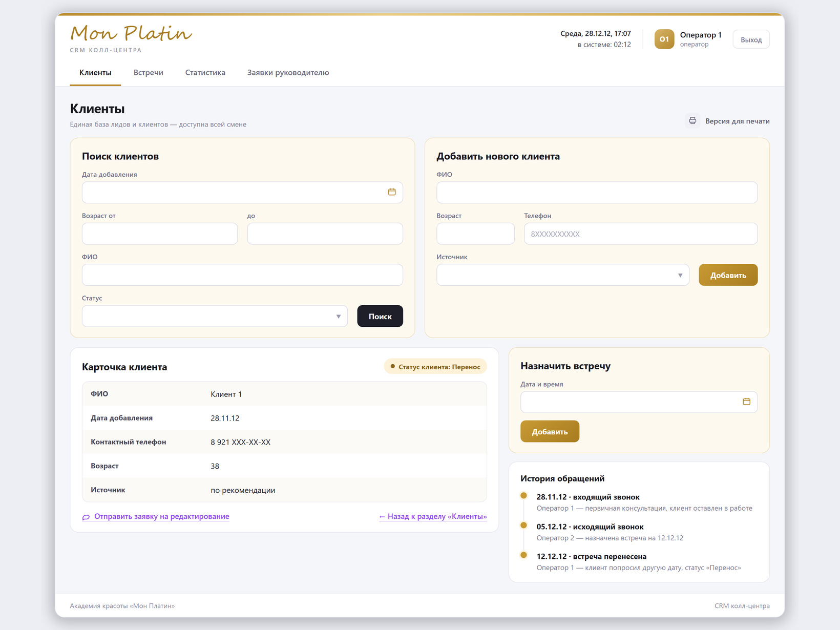The image size is (840, 630).
Task: Select the age value 38 in client card
Action: pyautogui.click(x=215, y=466)
